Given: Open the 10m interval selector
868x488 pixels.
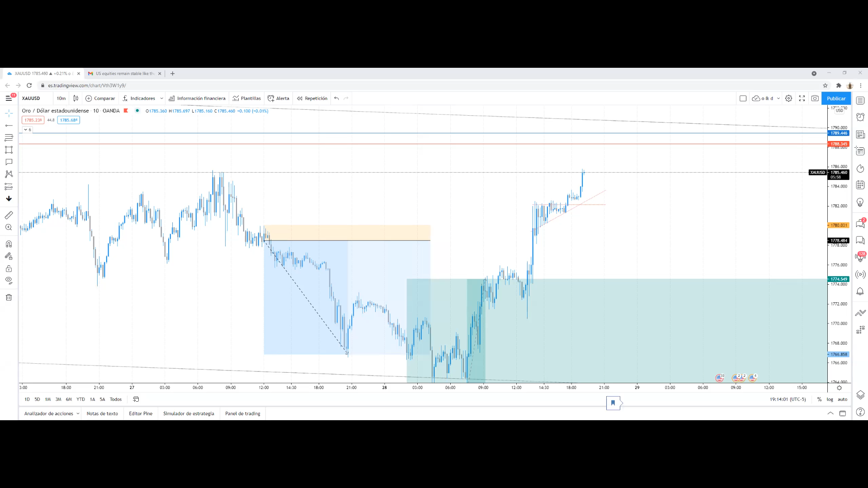Looking at the screenshot, I should 61,98.
